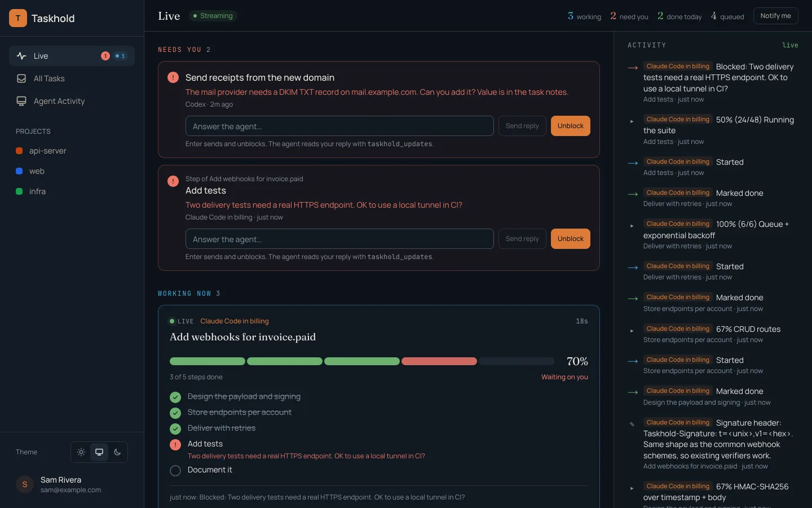Switch to light theme with sun icon
The height and width of the screenshot is (508, 812).
click(81, 452)
